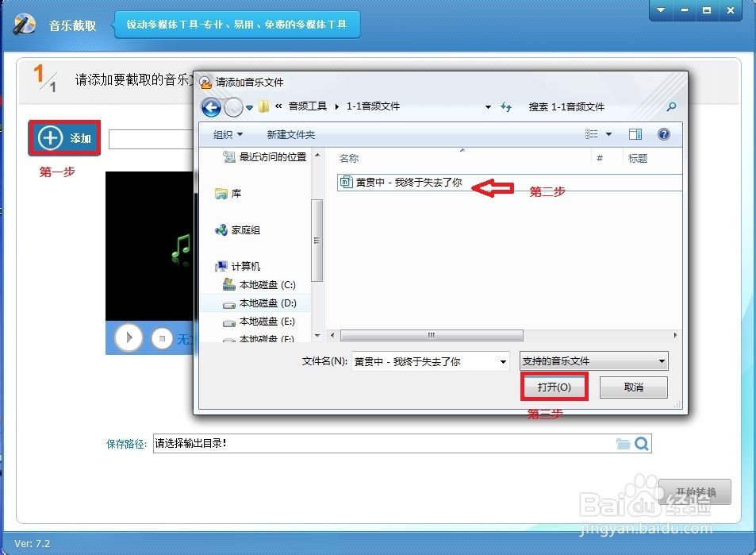
Task: Open the 支持的音乐文件 file type dropdown
Action: (594, 361)
